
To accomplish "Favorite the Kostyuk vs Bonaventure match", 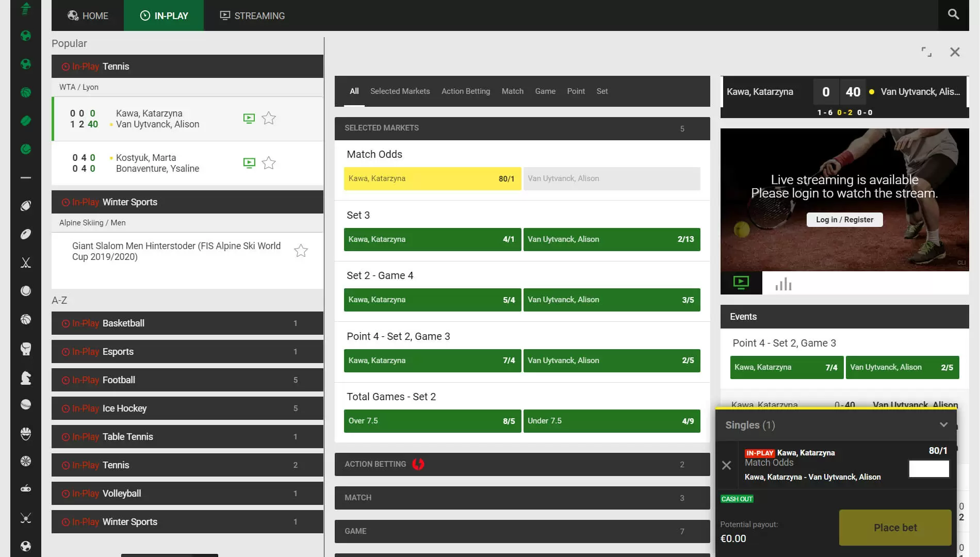I will point(269,163).
